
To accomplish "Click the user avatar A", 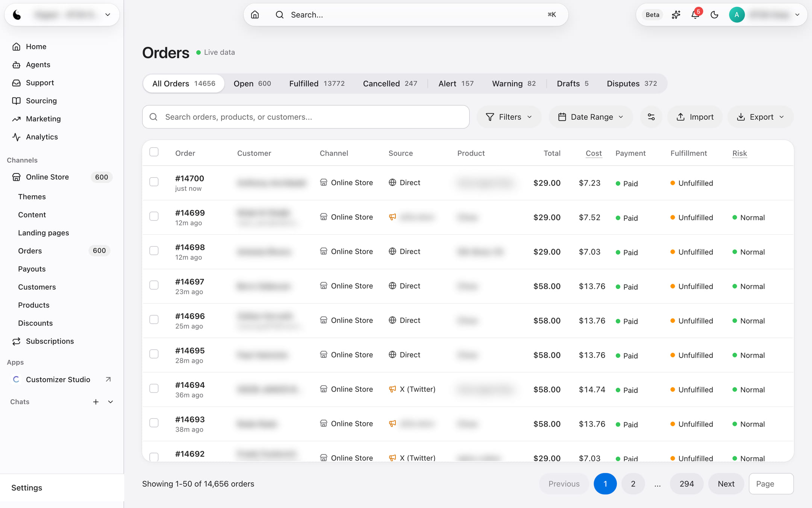I will tap(736, 15).
